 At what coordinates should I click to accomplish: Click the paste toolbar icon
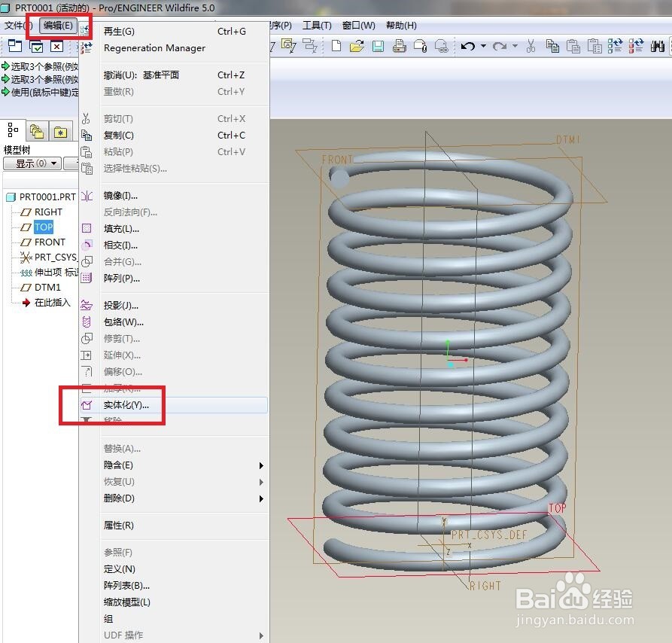point(573,45)
